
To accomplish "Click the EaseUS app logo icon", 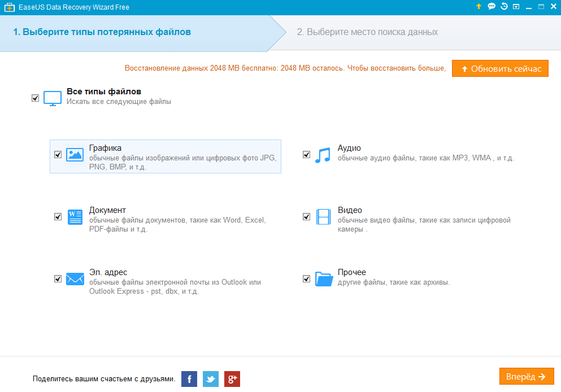I will (x=9, y=7).
